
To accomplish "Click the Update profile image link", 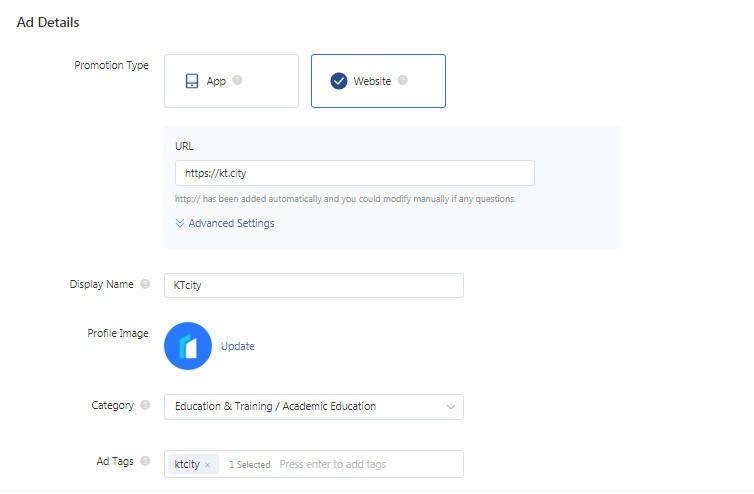I will point(238,346).
